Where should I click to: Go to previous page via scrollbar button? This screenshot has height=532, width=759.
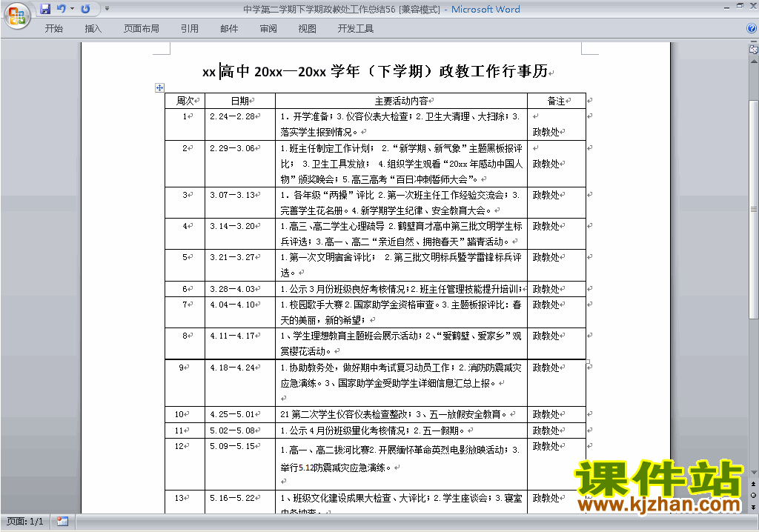pyautogui.click(x=753, y=484)
